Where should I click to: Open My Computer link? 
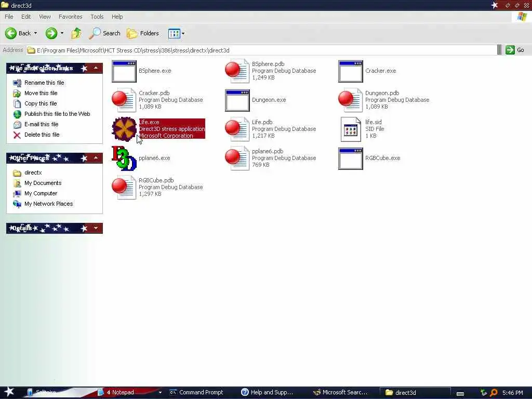coord(41,193)
